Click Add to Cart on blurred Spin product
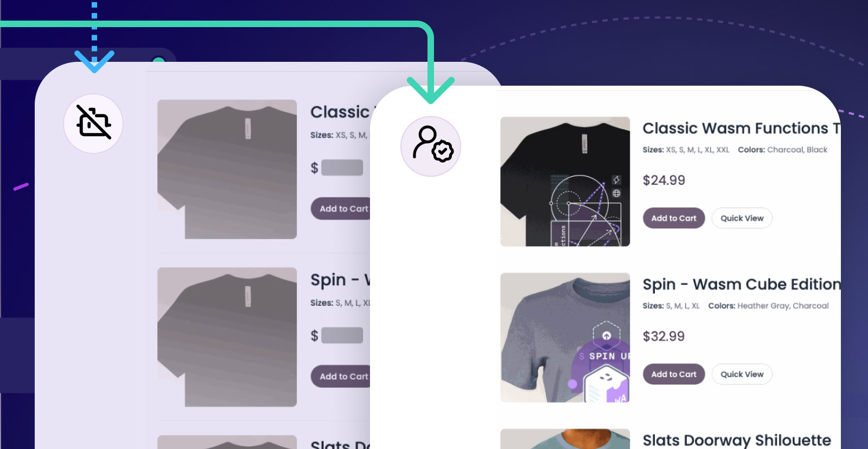This screenshot has height=449, width=868. pyautogui.click(x=341, y=376)
